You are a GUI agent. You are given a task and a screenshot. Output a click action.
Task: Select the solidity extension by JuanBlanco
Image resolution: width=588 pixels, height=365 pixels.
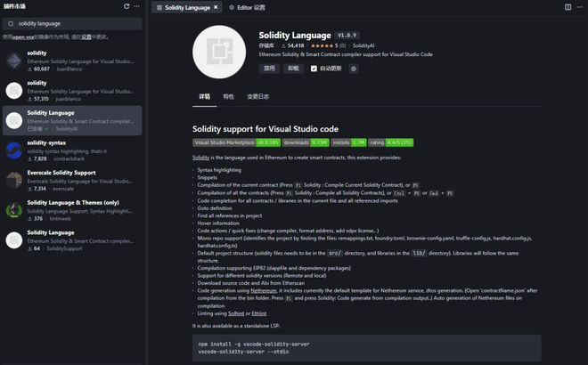point(72,61)
